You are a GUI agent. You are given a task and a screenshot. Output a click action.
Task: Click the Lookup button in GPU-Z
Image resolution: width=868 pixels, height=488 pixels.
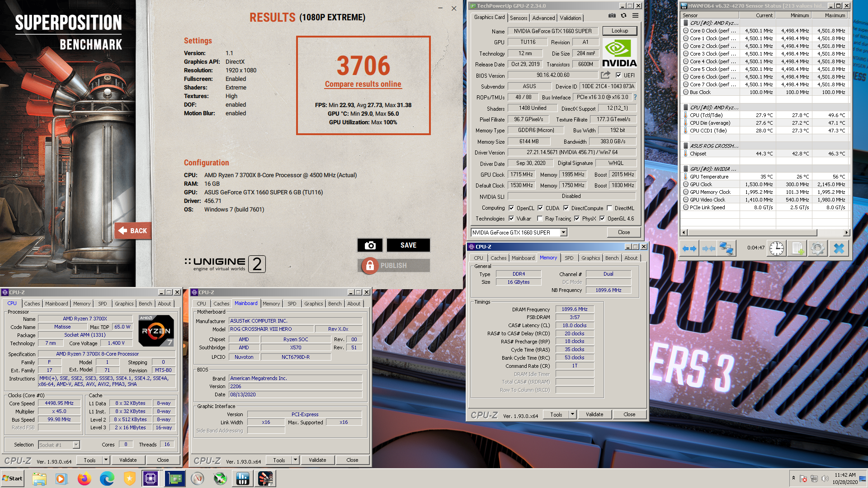[620, 31]
